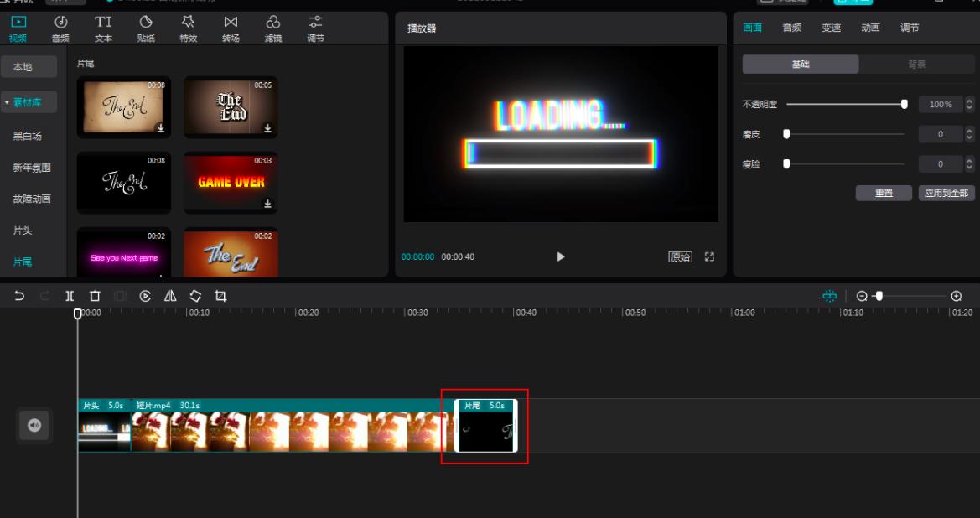Image resolution: width=980 pixels, height=518 pixels.
Task: Open the 转场 transitions panel
Action: click(231, 28)
